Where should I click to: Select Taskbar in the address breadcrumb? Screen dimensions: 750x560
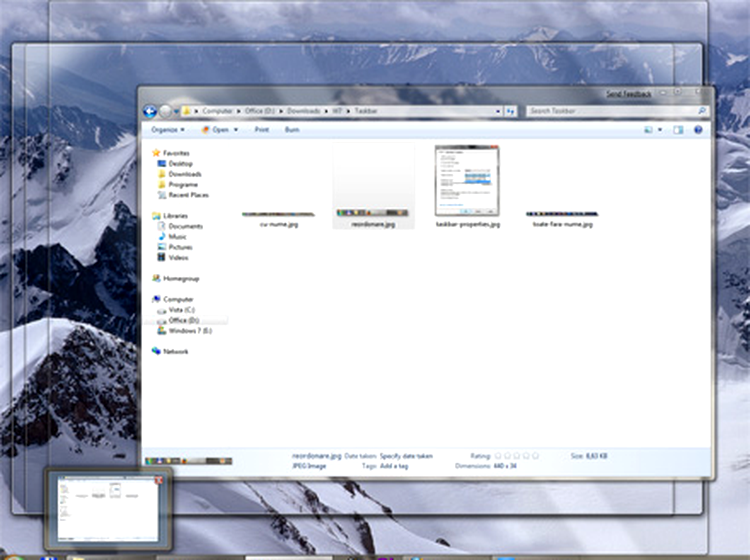pos(366,111)
